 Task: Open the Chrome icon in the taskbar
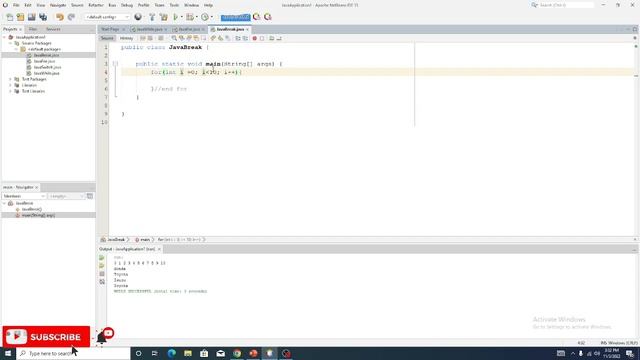click(237, 353)
